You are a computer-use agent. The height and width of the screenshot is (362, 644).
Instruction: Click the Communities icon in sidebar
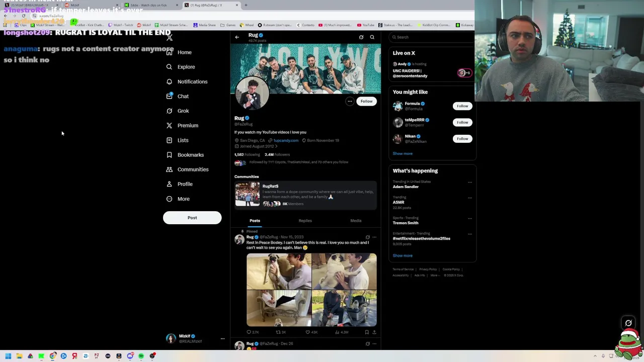pos(169,169)
